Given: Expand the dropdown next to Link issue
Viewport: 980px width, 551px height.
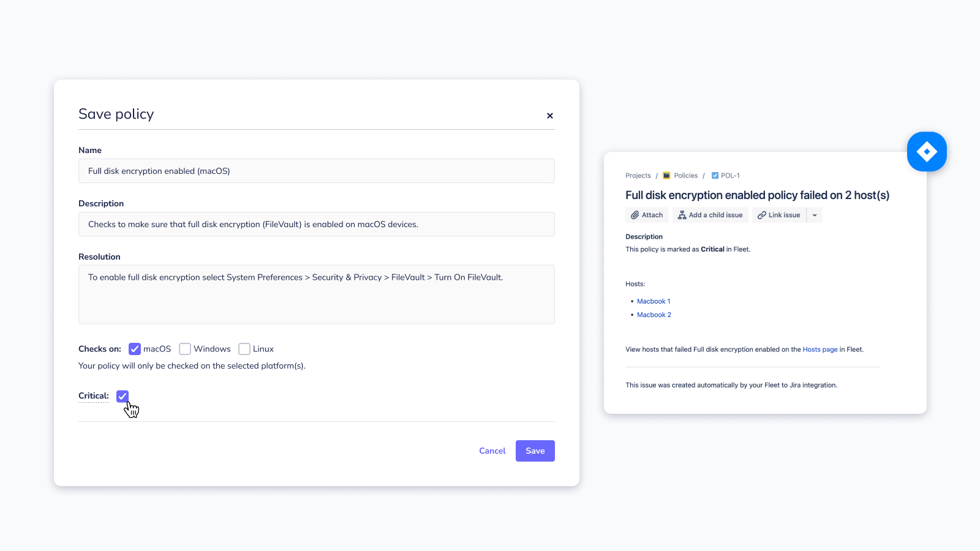Looking at the screenshot, I should tap(815, 215).
